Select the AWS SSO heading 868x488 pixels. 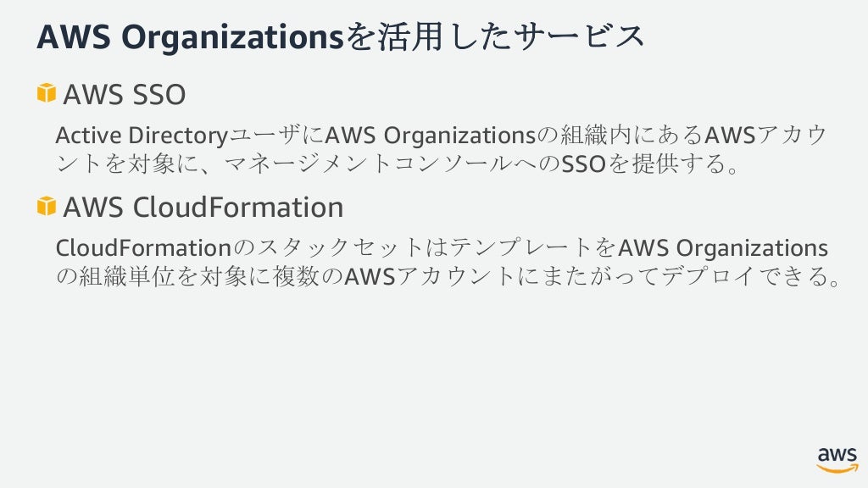[x=124, y=95]
